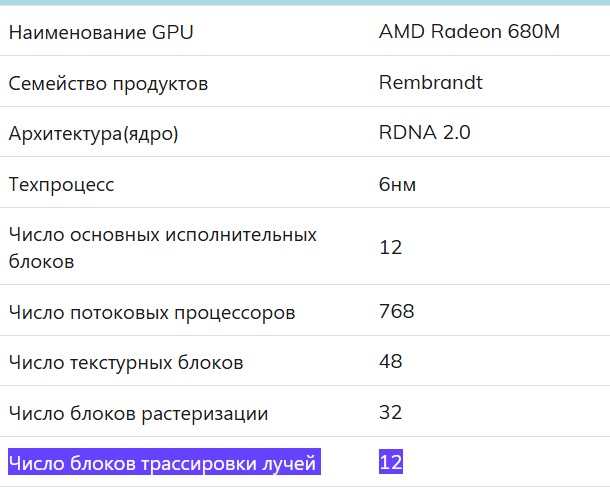Viewport: 610px width, 497px height.
Task: Click the lone word 'блоков' on the wrapped line
Action: click(41, 262)
